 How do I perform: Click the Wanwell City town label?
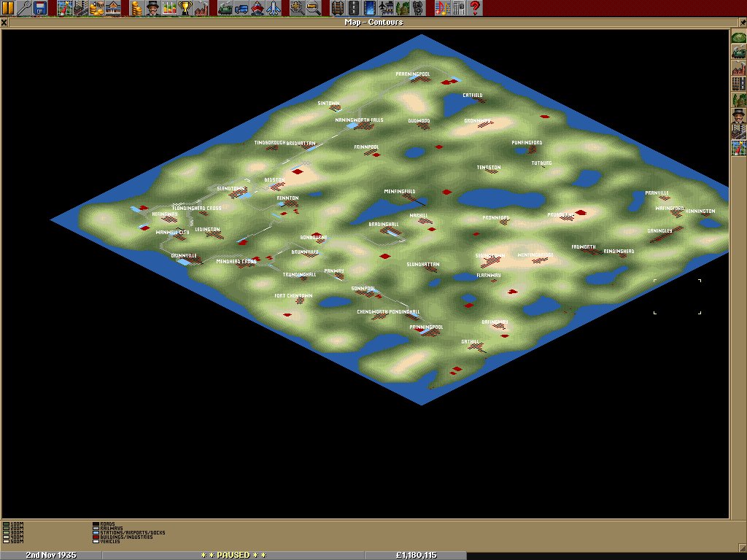(x=172, y=233)
